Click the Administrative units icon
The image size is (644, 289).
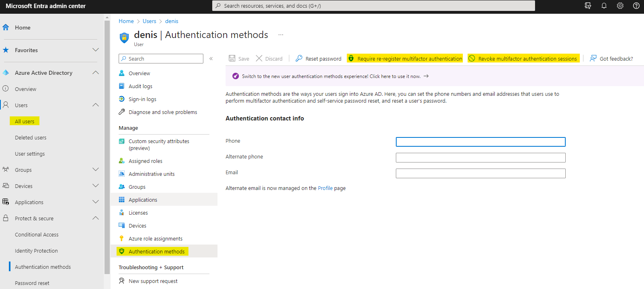121,174
